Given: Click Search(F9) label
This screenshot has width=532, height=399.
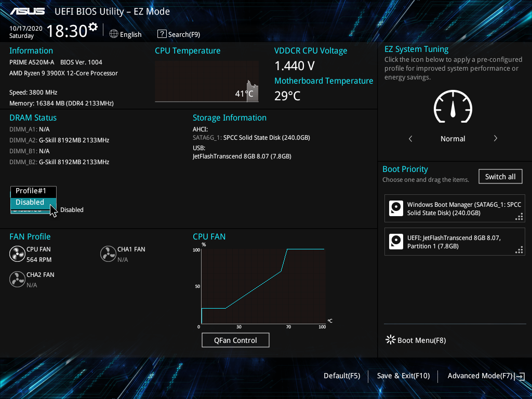Looking at the screenshot, I should point(184,34).
